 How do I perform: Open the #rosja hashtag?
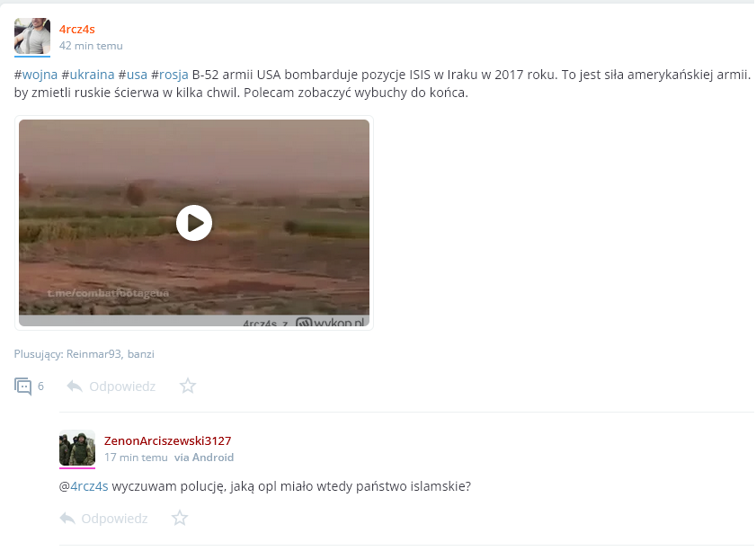point(170,75)
